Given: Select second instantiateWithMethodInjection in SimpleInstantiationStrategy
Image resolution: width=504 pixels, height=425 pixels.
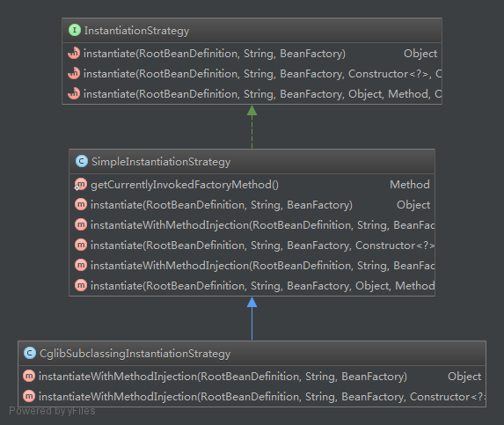Looking at the screenshot, I should point(262,266).
